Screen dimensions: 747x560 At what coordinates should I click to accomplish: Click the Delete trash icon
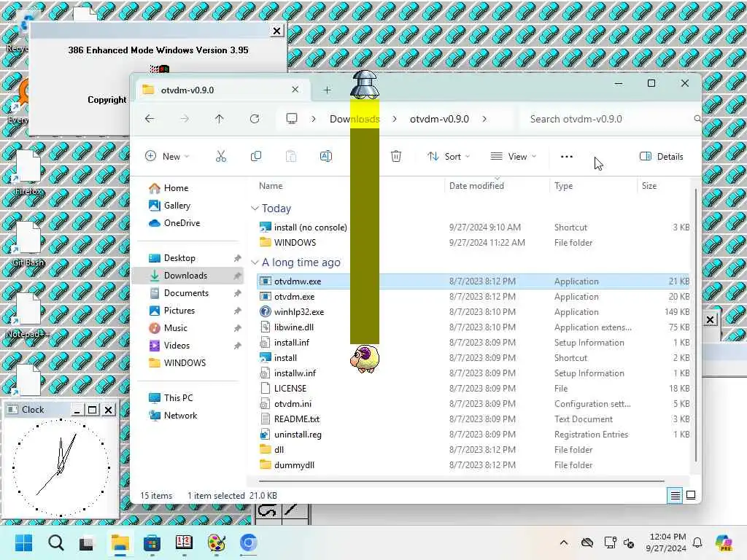click(x=396, y=156)
